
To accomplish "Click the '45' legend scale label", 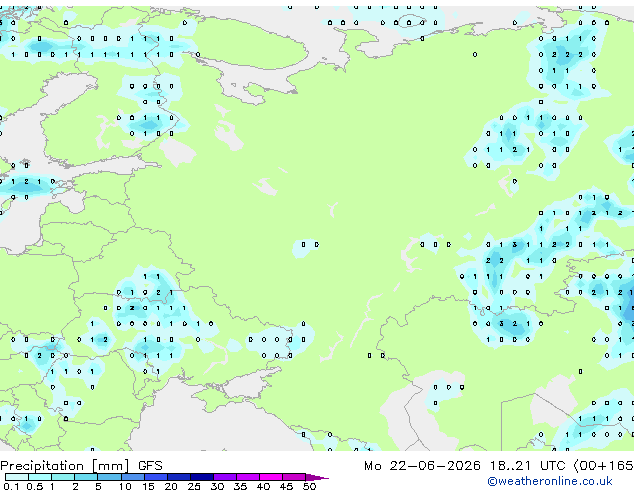I will coord(286,486).
